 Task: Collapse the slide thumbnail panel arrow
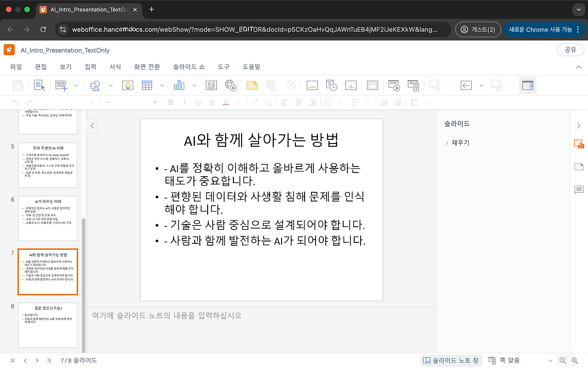(x=92, y=126)
